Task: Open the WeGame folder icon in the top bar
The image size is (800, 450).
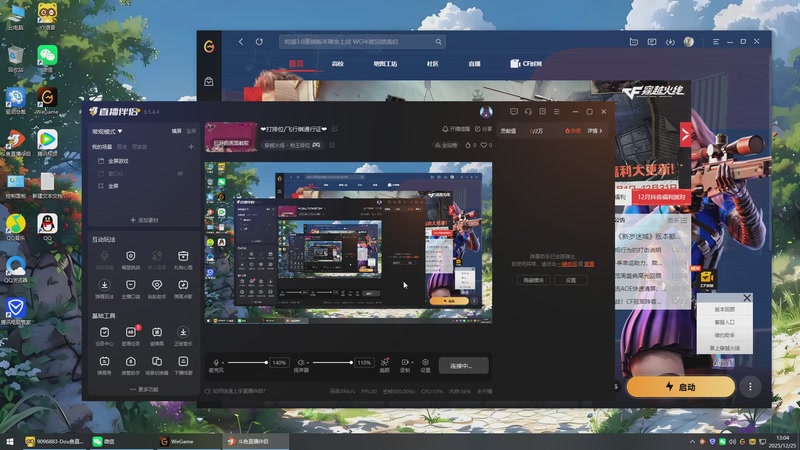Action: (x=634, y=42)
